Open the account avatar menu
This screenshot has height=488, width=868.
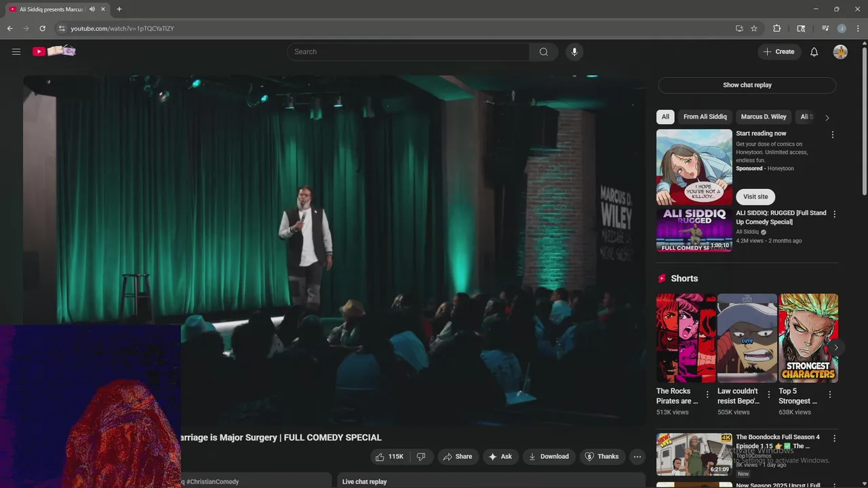click(840, 52)
